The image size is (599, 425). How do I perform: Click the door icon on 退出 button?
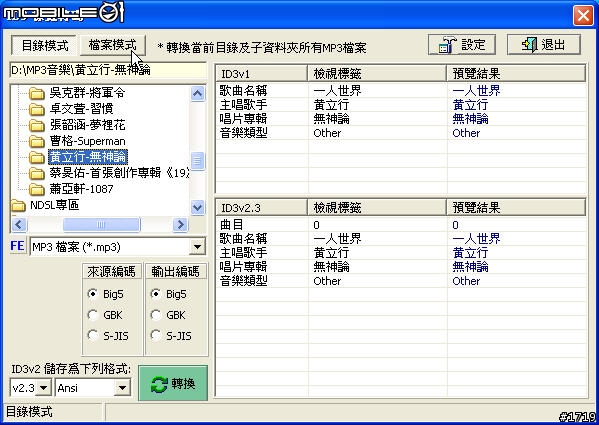pyautogui.click(x=529, y=45)
